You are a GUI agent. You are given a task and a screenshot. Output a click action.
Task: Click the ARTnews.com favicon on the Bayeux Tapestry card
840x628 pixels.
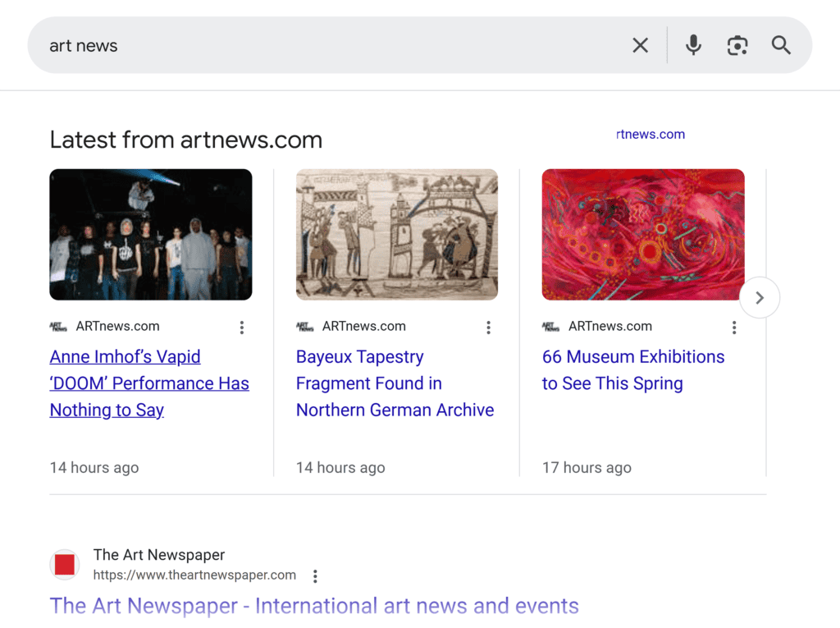[x=305, y=326]
